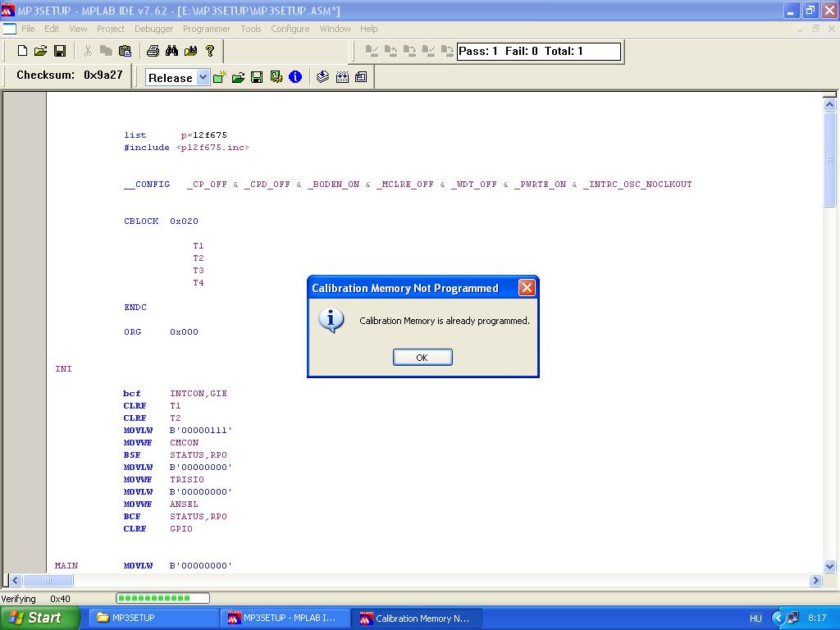Viewport: 840px width, 630px height.
Task: Close the Calibration Memory dialog with X
Action: 527,288
